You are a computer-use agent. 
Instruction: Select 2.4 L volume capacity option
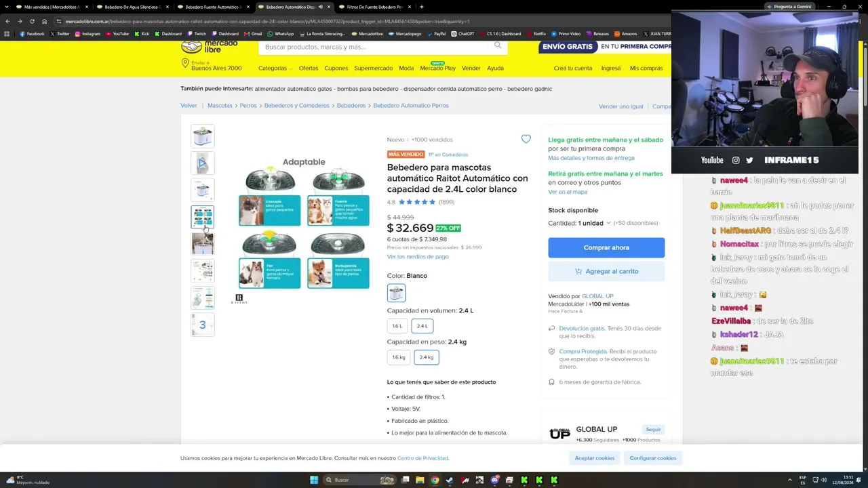(422, 326)
